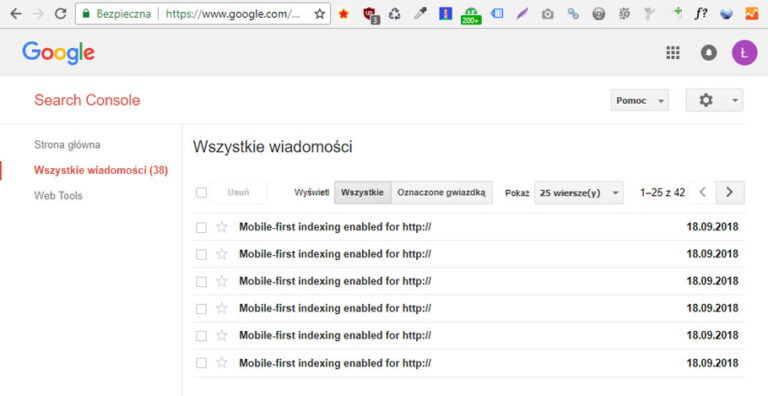Star the first Mobile-first indexing message
The image size is (768, 396).
(x=222, y=227)
